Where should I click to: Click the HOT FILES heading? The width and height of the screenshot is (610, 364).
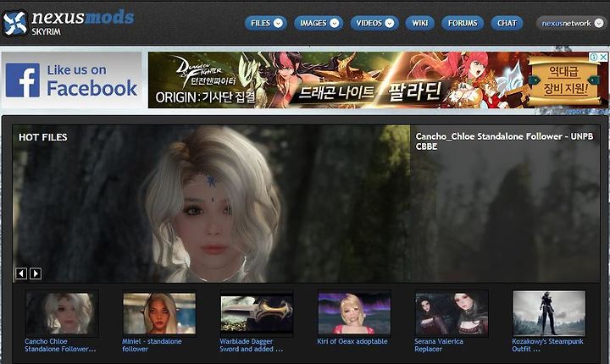[x=43, y=137]
